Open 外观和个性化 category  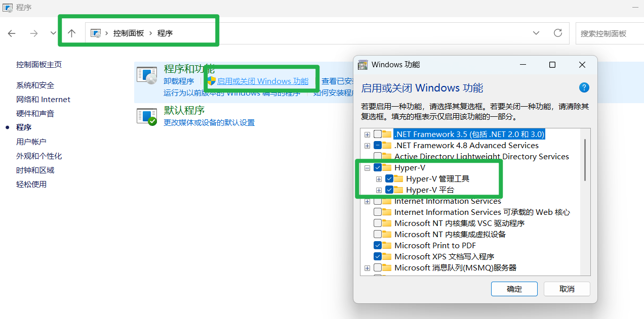[39, 156]
